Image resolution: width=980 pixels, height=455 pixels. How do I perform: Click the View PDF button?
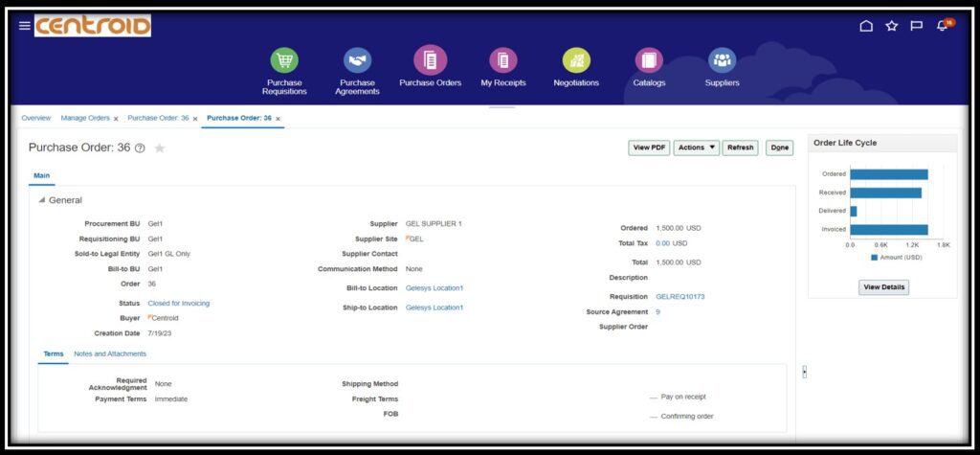click(649, 148)
